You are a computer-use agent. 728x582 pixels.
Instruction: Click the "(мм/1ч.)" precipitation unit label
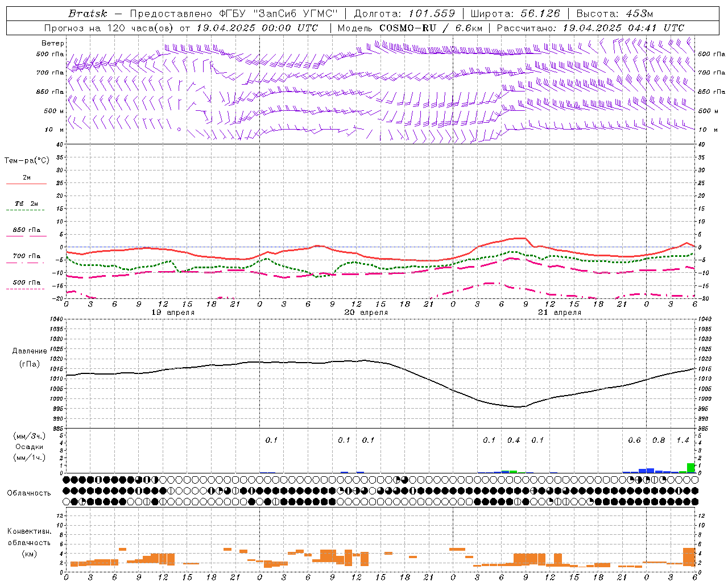point(29,458)
